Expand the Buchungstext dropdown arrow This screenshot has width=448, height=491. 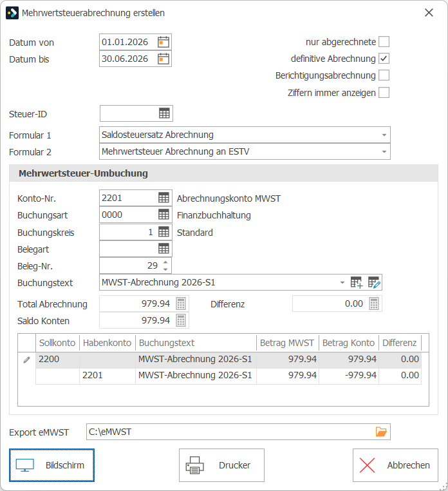[342, 282]
